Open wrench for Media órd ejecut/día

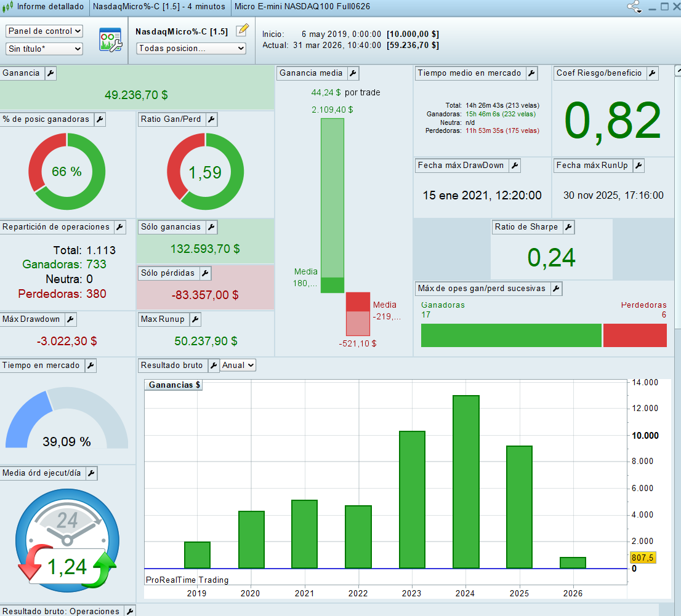click(91, 473)
